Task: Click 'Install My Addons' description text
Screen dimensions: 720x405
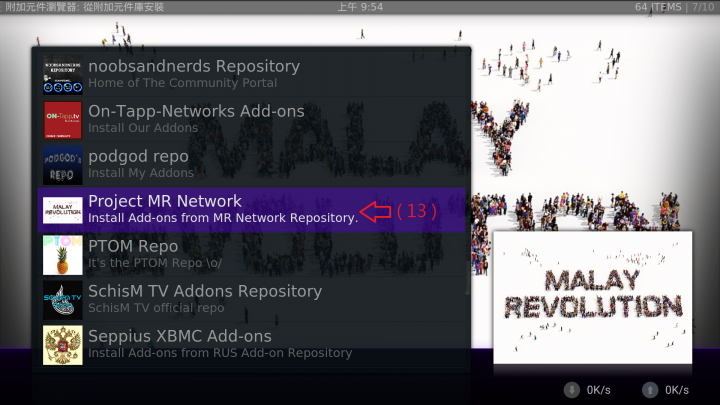Action: tap(141, 173)
